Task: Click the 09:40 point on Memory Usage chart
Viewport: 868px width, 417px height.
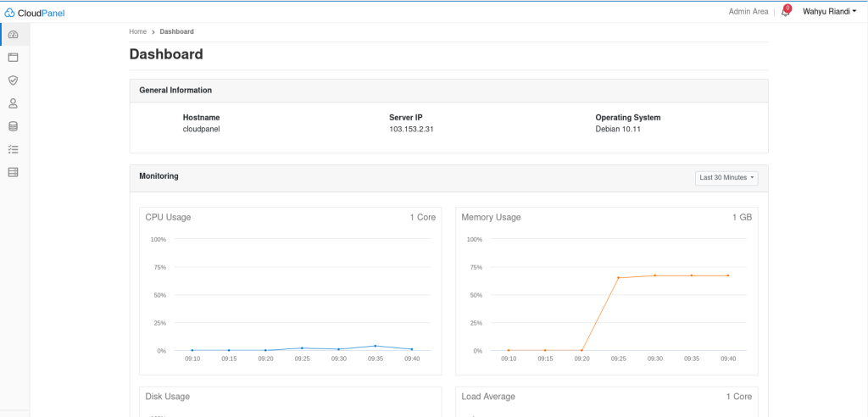Action: click(x=727, y=275)
